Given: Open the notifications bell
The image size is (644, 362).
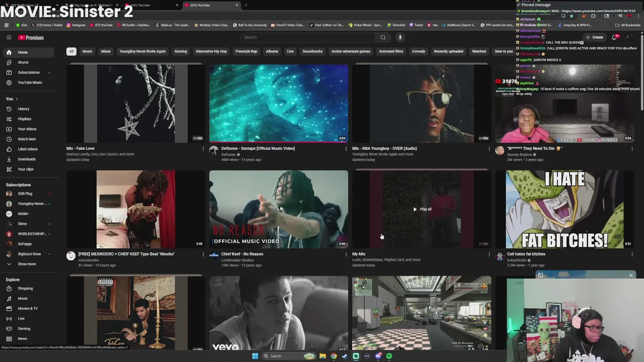Looking at the screenshot, I should click(614, 37).
